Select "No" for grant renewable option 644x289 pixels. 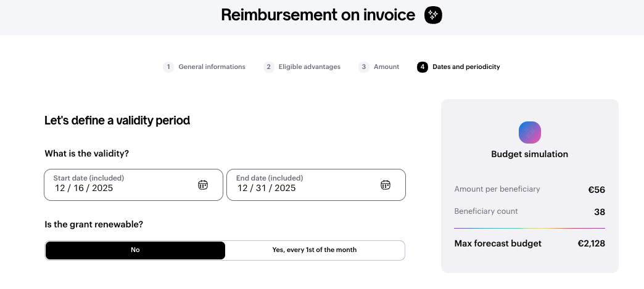tap(135, 250)
